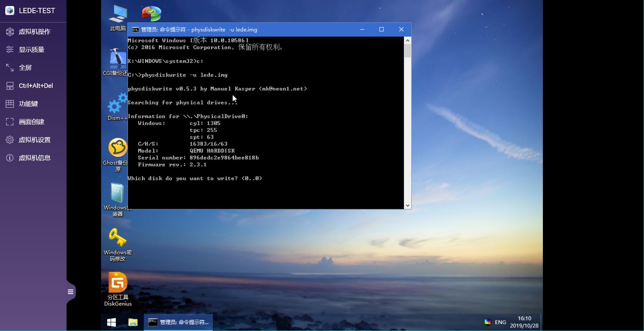Click the 虚拟机操作 cube icon

pos(10,32)
